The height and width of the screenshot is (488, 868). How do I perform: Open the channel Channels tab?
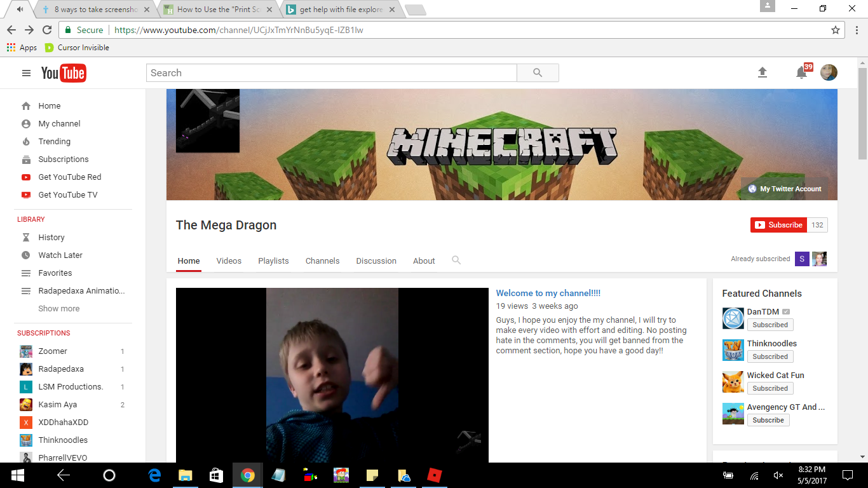(322, 261)
